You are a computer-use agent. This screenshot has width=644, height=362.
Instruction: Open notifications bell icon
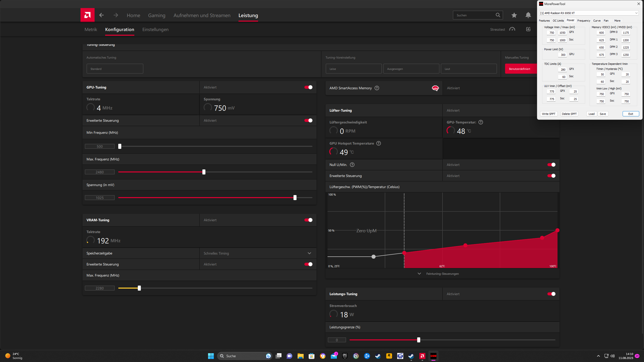(528, 15)
